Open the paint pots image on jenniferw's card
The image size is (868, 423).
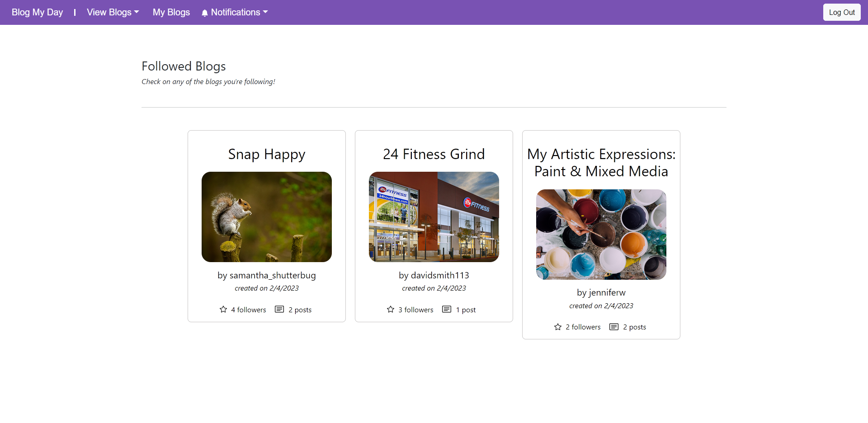coord(601,234)
